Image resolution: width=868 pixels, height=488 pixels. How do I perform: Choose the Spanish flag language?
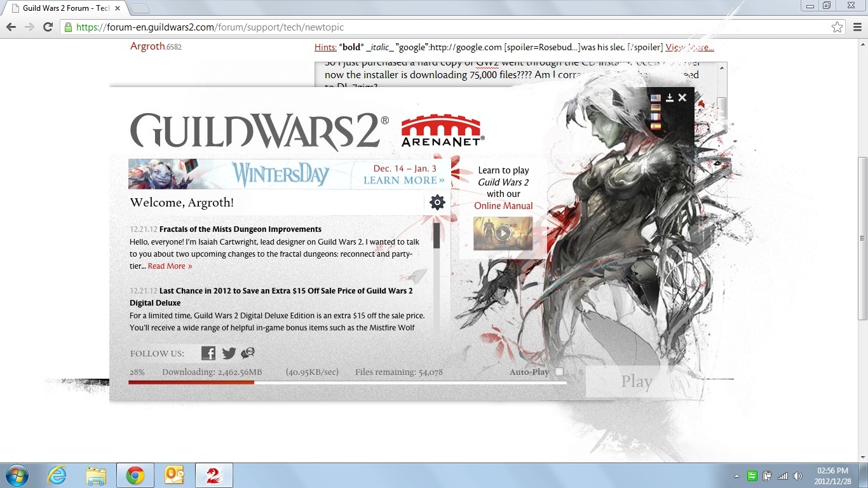pyautogui.click(x=655, y=126)
